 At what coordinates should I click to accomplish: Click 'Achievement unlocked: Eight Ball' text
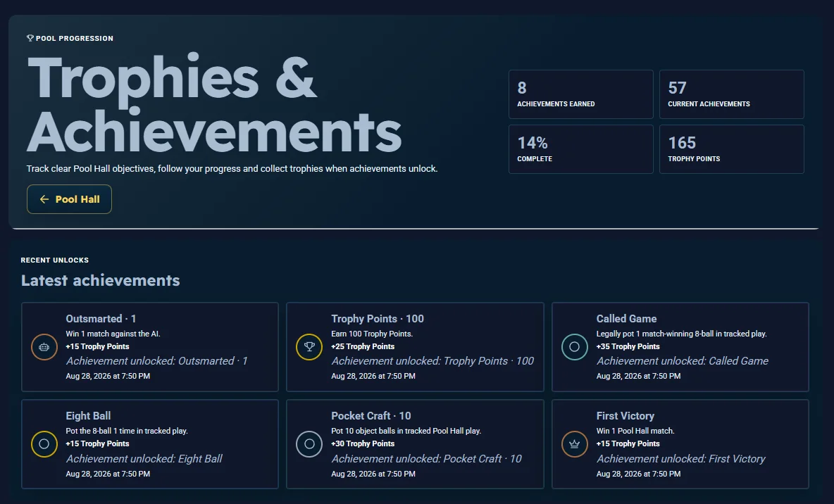click(144, 459)
